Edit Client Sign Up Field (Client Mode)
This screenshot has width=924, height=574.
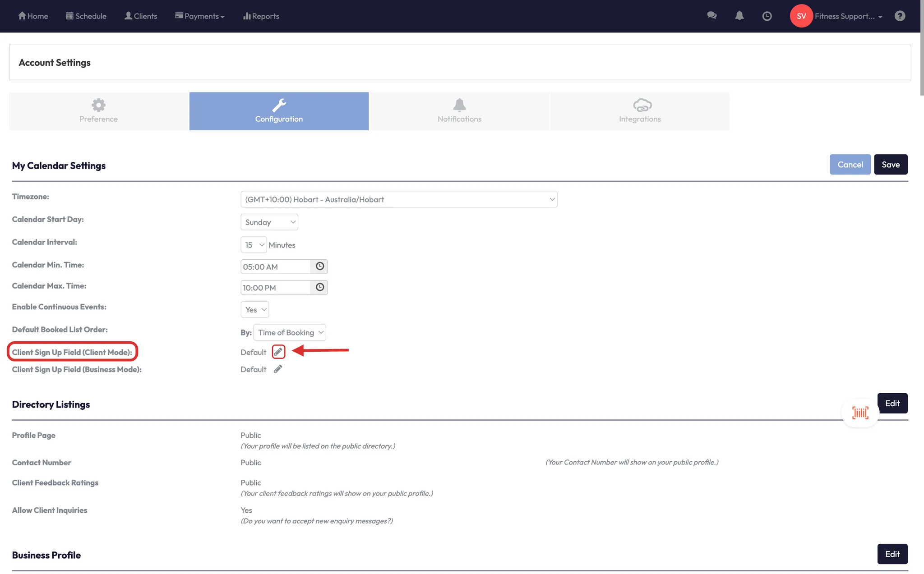click(278, 352)
